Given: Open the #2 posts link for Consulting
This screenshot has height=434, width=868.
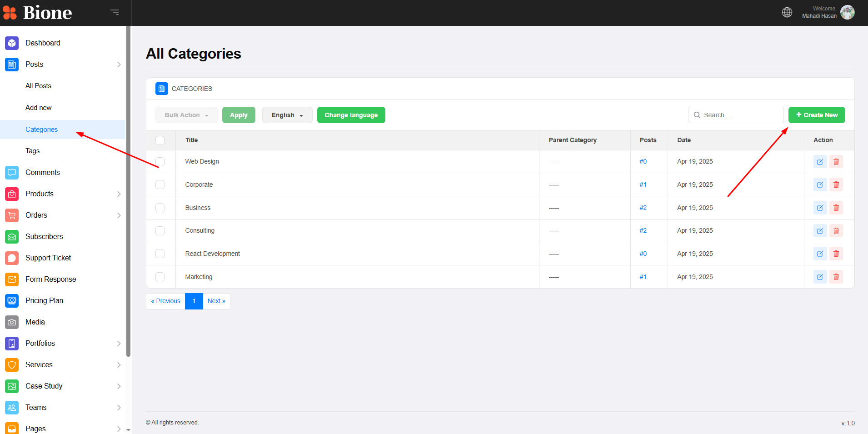Looking at the screenshot, I should tap(643, 231).
